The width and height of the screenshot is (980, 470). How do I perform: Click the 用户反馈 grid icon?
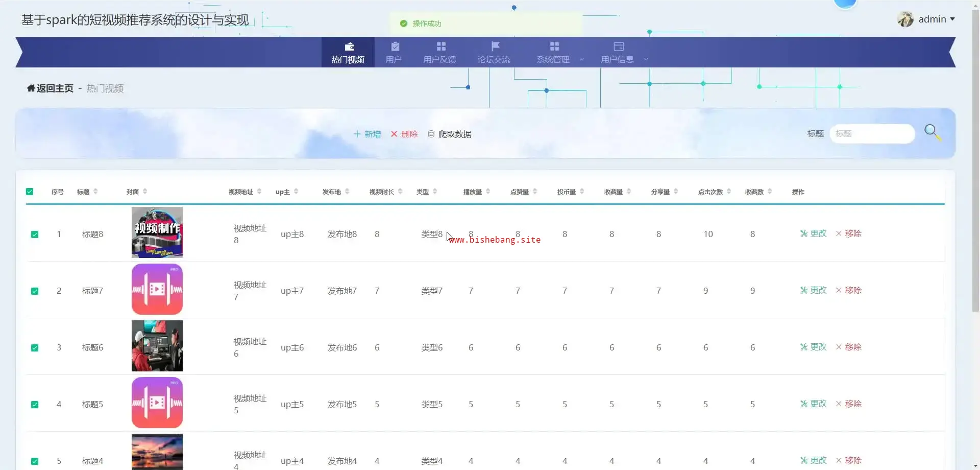(441, 46)
